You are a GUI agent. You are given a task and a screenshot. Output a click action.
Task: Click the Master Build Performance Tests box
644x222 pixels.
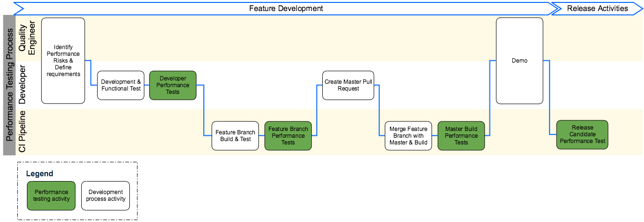click(461, 136)
